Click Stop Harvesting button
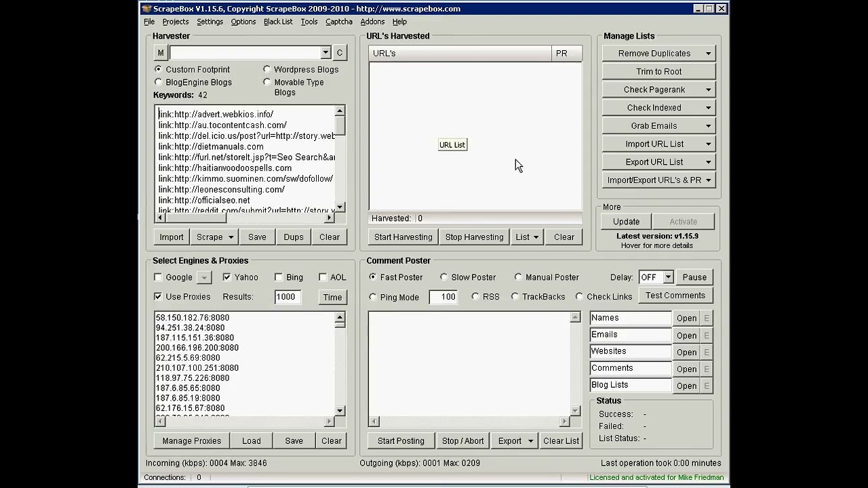 [x=475, y=237]
